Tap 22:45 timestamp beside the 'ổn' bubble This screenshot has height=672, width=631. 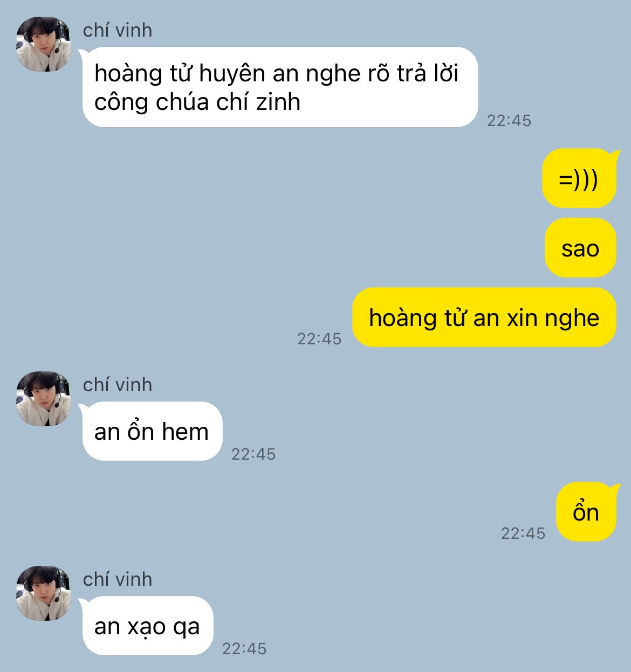[523, 533]
